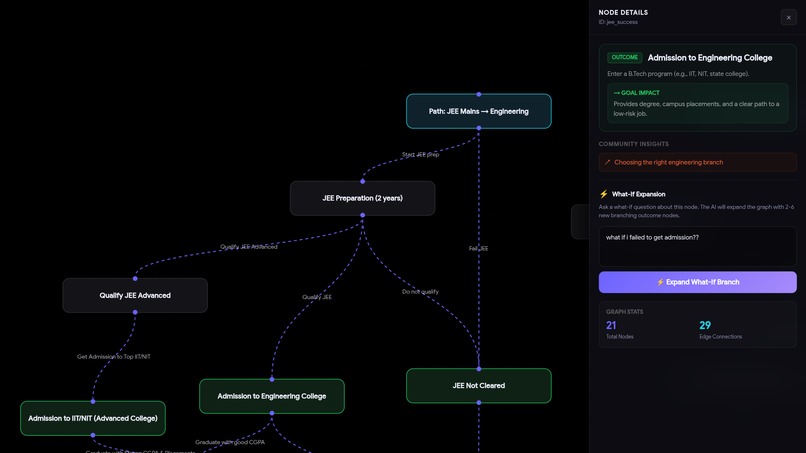Click the trend arrow icon in community insight
The image size is (806, 453).
pyautogui.click(x=608, y=162)
